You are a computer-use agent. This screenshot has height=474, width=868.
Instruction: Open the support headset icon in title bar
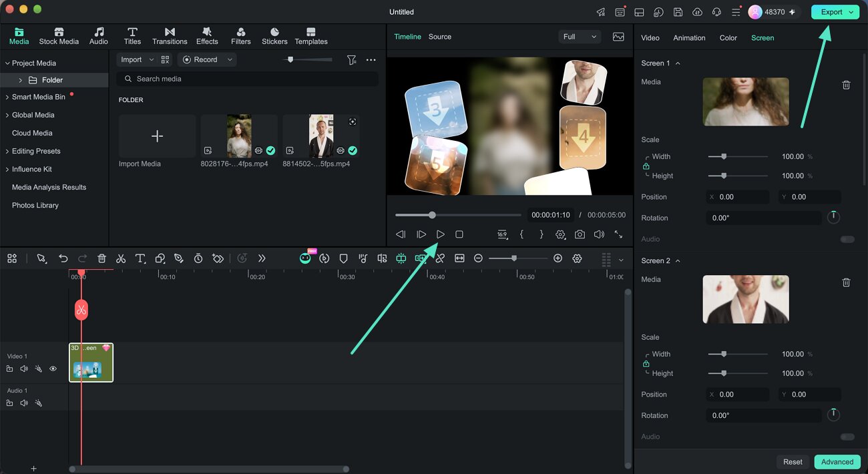click(x=716, y=12)
